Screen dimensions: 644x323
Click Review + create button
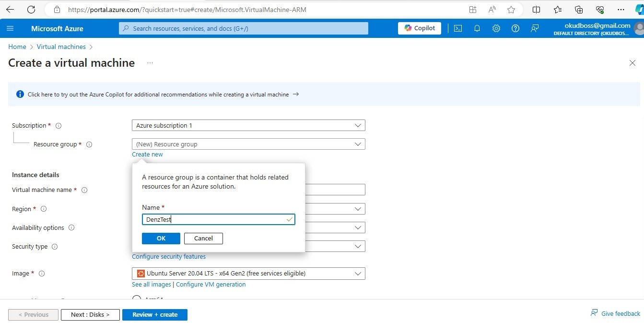[x=155, y=315]
